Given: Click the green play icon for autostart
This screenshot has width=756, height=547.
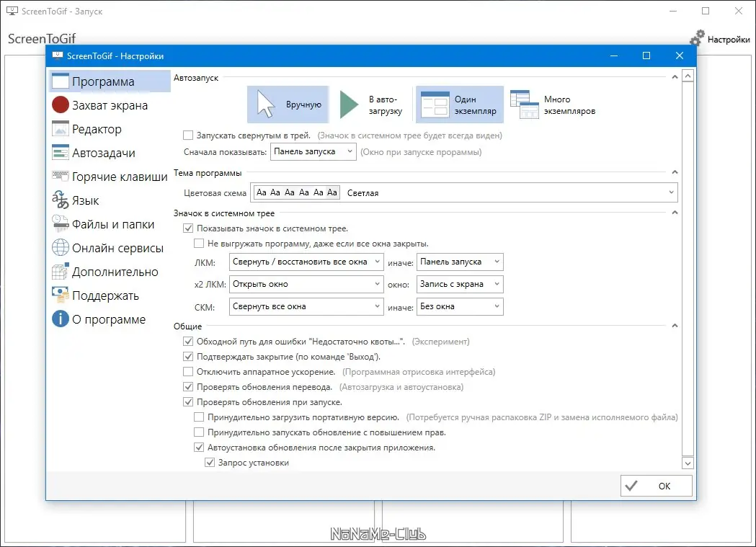Looking at the screenshot, I should coord(349,104).
